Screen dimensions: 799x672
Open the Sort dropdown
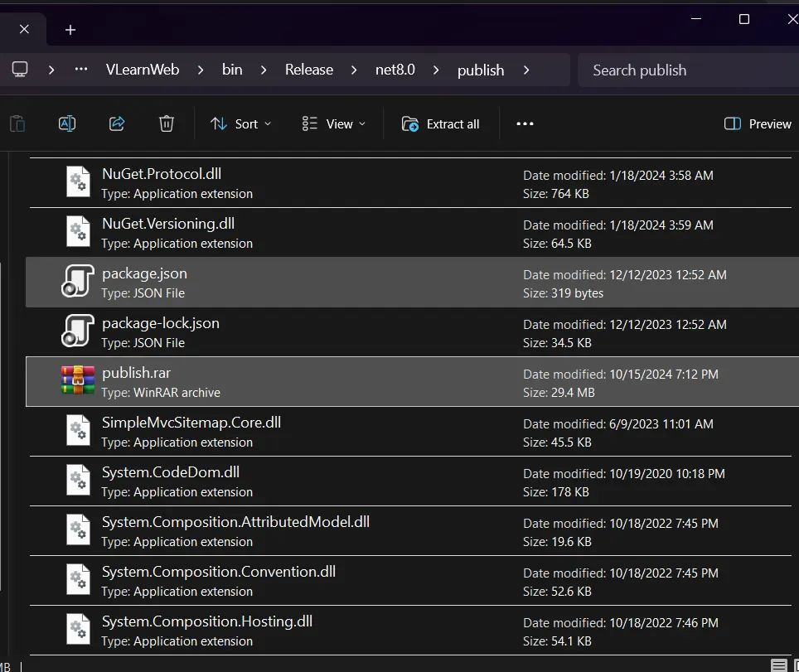pyautogui.click(x=240, y=123)
